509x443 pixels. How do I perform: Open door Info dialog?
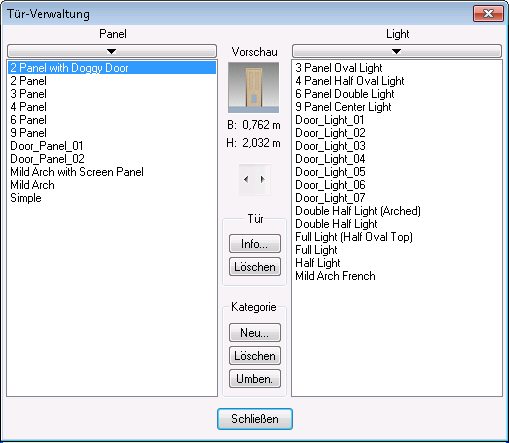coord(255,244)
